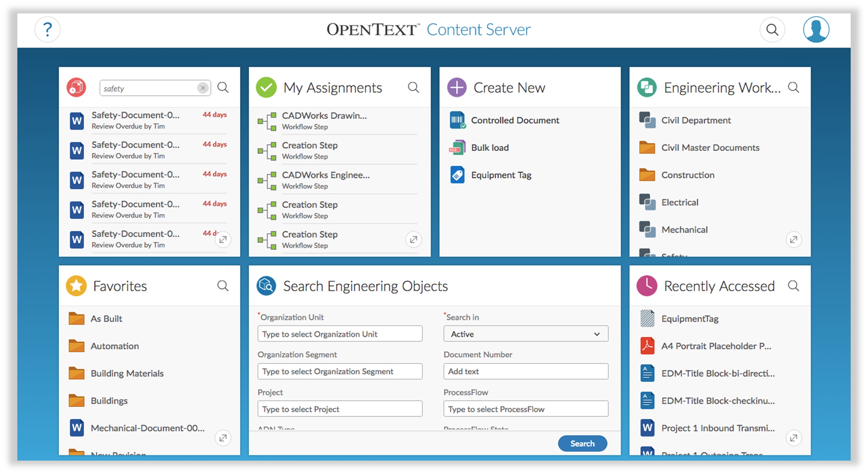Search within My Assignments widget
This screenshot has width=868, height=474.
pos(413,87)
